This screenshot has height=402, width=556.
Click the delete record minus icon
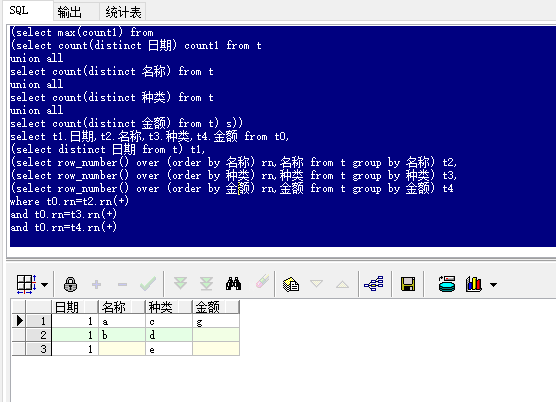[122, 284]
